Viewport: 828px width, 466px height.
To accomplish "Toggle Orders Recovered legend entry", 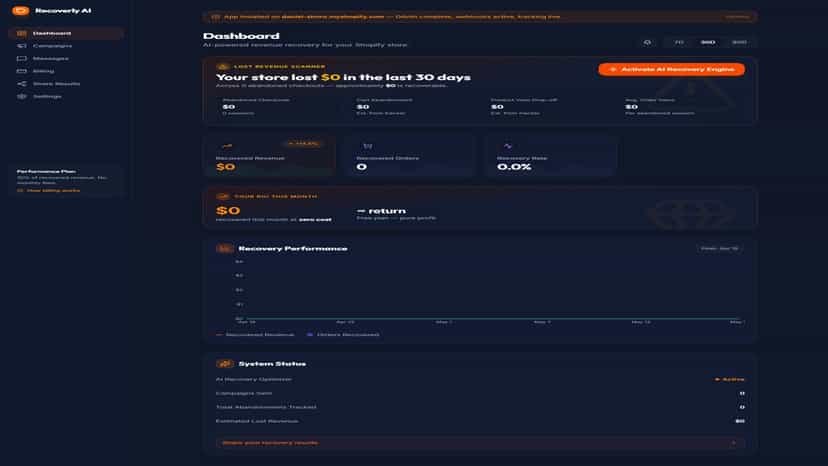I will (x=343, y=334).
